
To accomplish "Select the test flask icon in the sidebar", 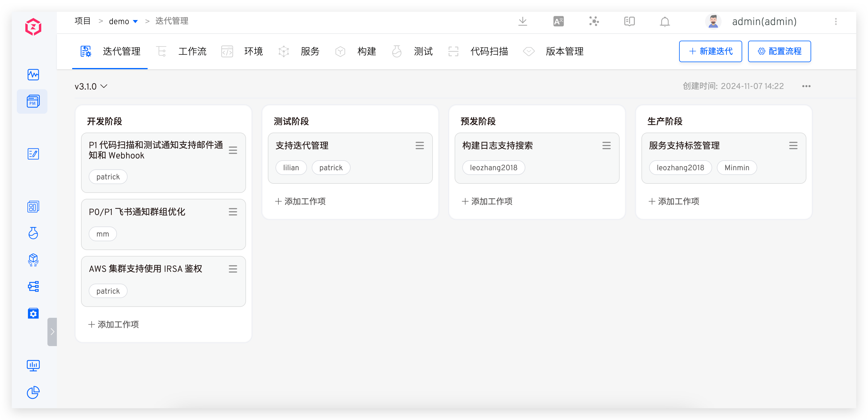I will (33, 233).
